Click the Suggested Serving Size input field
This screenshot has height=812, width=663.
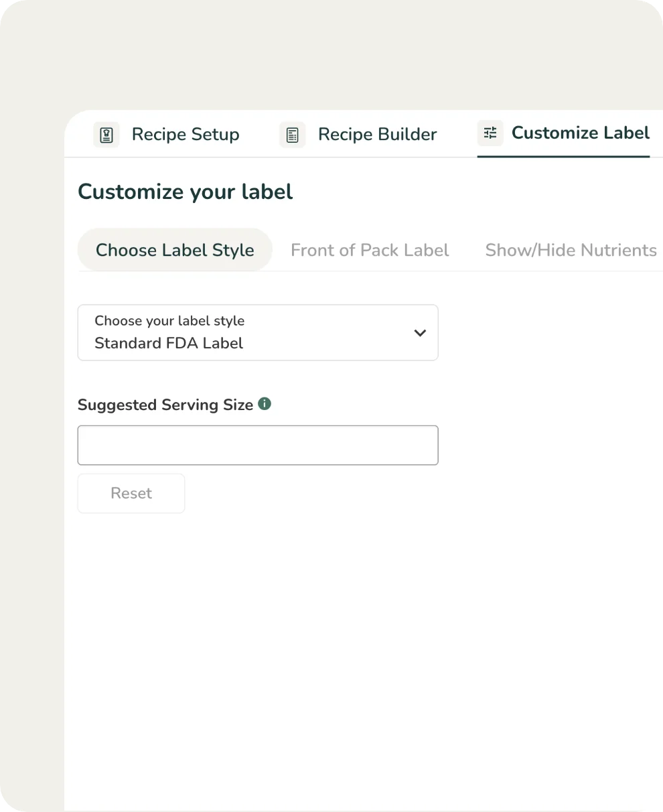[258, 445]
